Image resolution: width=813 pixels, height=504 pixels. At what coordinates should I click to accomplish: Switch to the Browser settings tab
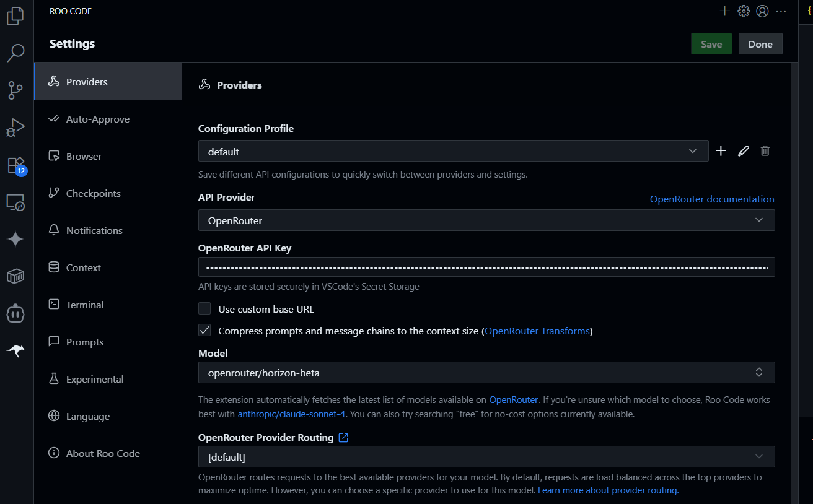pyautogui.click(x=108, y=156)
